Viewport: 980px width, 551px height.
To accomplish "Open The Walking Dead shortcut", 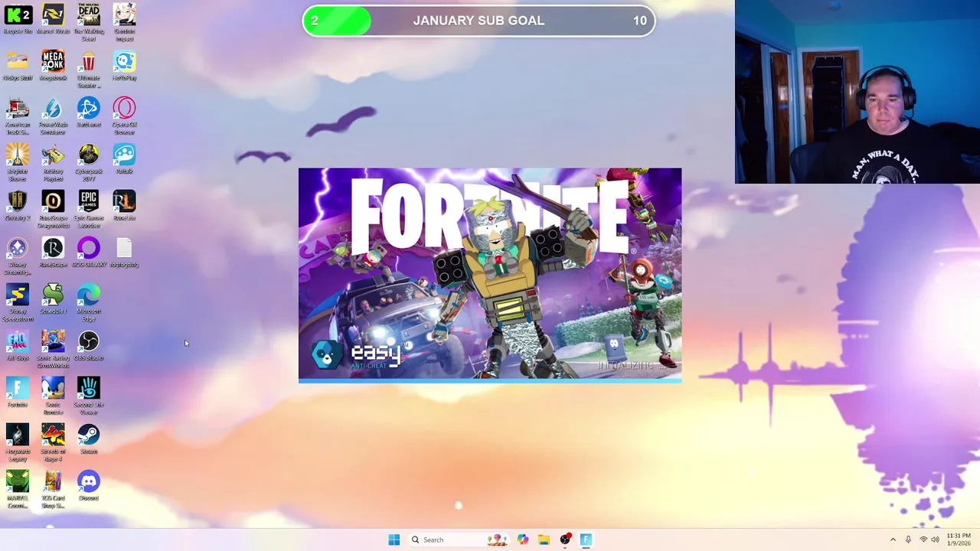I will pyautogui.click(x=89, y=23).
